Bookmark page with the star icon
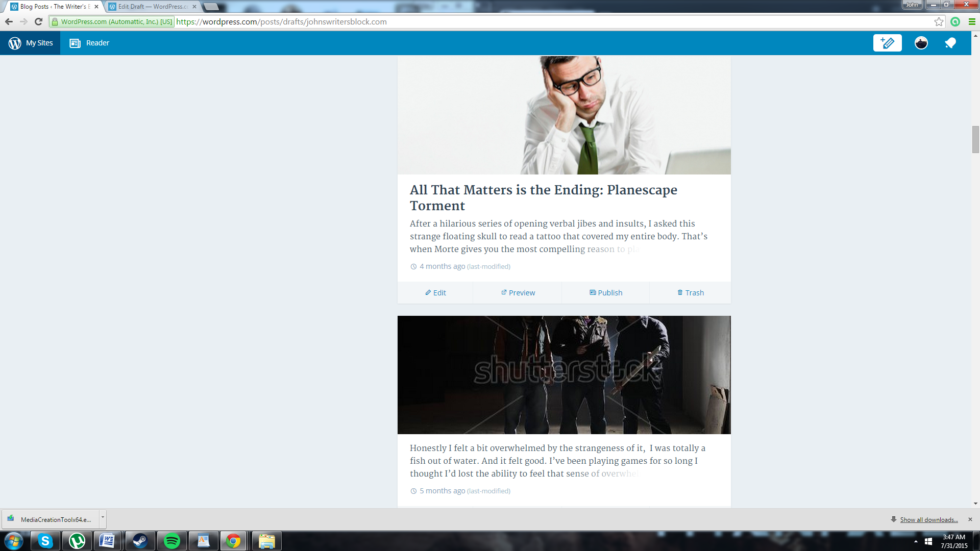The width and height of the screenshot is (980, 551). tap(939, 21)
